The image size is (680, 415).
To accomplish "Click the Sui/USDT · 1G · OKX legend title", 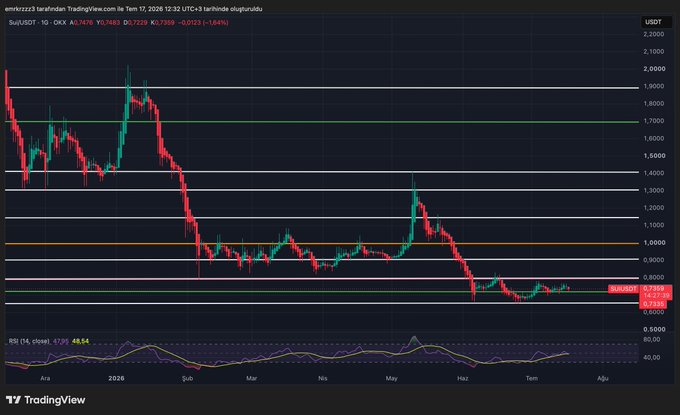I will [x=38, y=23].
